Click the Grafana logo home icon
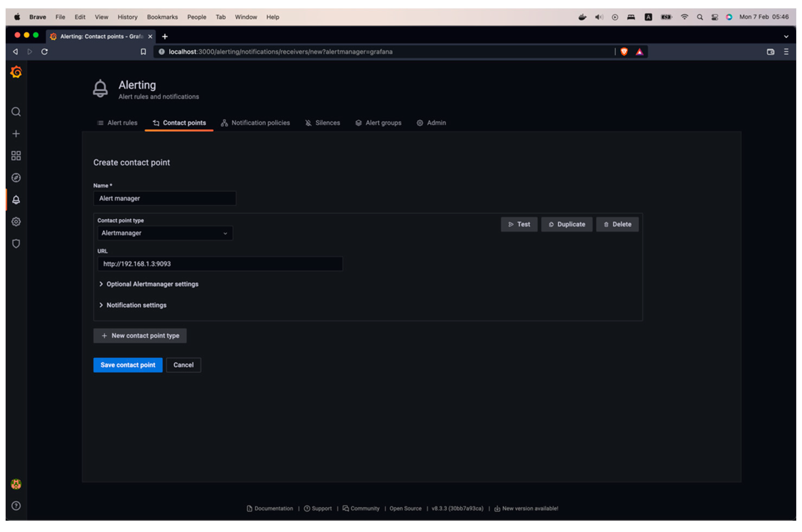 tap(16, 72)
